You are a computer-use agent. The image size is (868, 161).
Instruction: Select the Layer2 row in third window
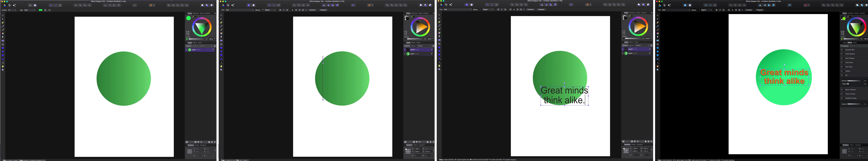pos(636,49)
